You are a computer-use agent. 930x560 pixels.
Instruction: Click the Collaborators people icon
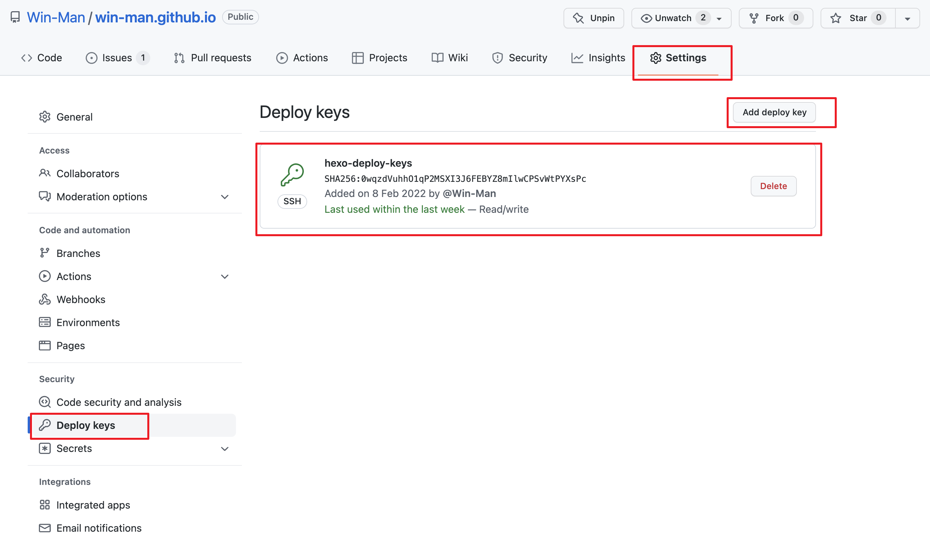(x=44, y=173)
